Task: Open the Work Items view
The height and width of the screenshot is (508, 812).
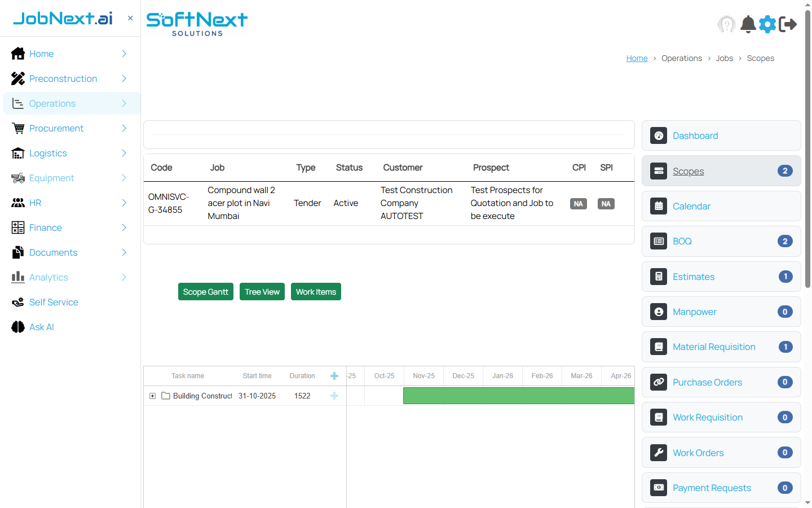Action: click(x=316, y=291)
